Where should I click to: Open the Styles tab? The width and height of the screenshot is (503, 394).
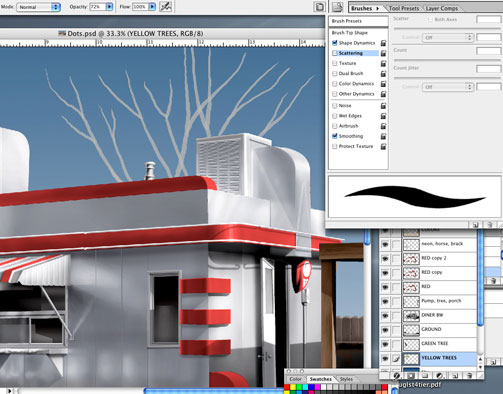(346, 379)
